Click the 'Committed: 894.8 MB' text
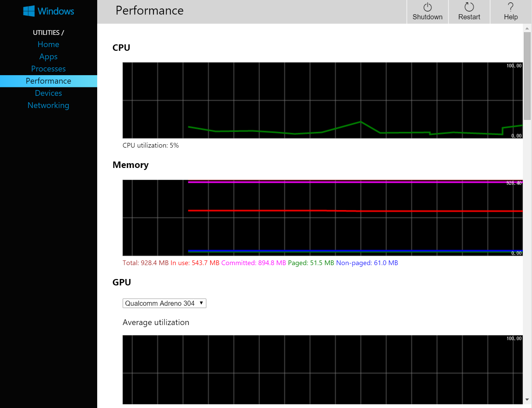Image resolution: width=532 pixels, height=408 pixels. tap(254, 263)
